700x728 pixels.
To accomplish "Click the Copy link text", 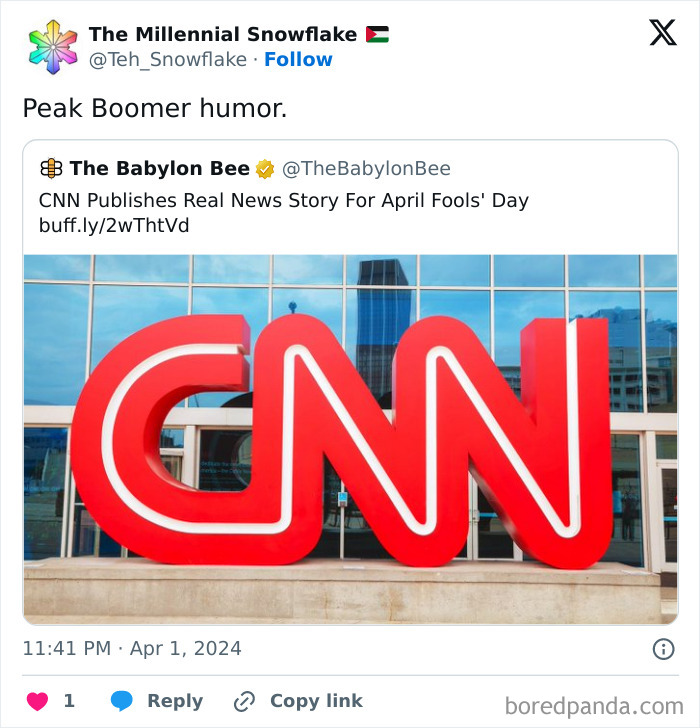I will click(x=316, y=701).
